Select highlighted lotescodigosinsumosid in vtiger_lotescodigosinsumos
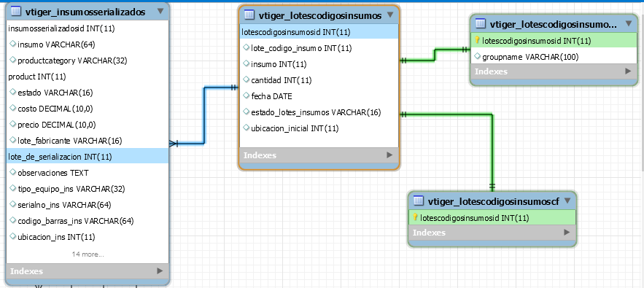Viewport: 644px width, 288px height. tap(319, 31)
